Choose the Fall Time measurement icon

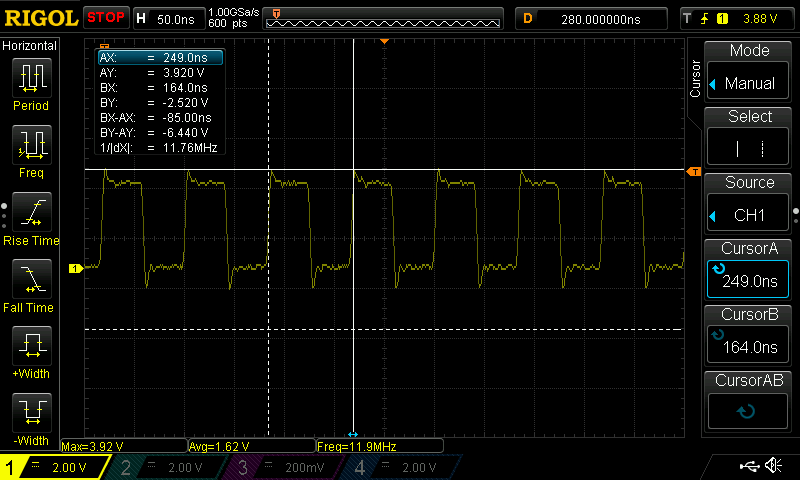pyautogui.click(x=32, y=279)
